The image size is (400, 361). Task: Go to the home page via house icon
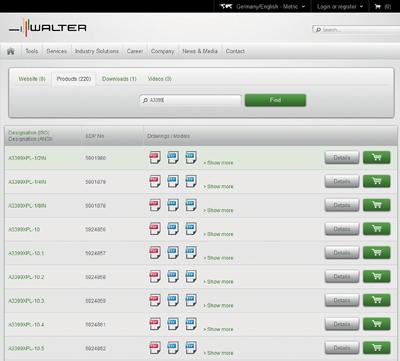[11, 51]
